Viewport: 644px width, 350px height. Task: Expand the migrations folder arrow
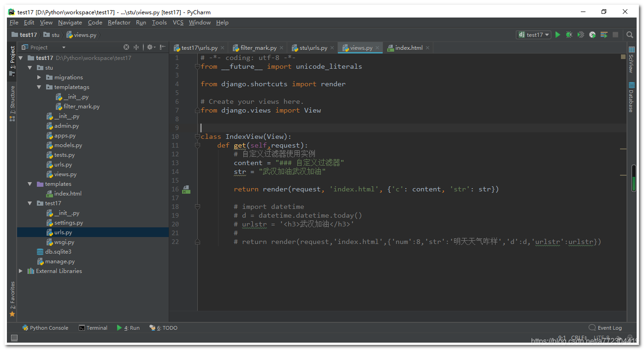39,77
